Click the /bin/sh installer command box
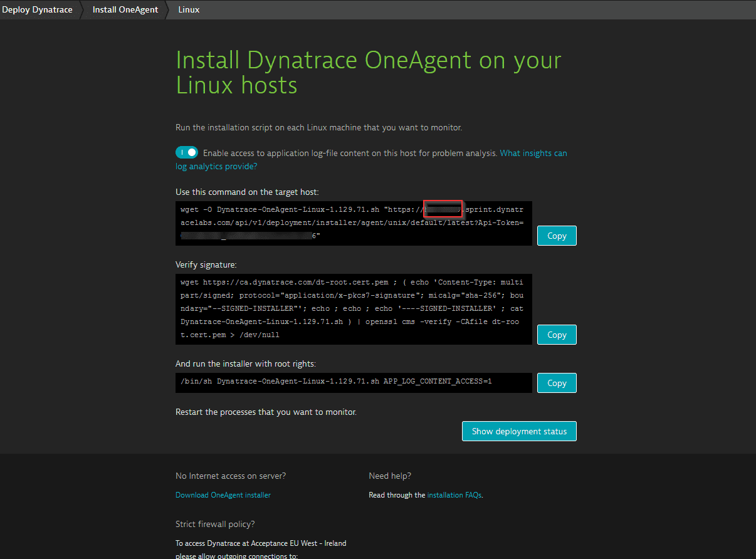Viewport: 756px width, 559px height. 354,383
